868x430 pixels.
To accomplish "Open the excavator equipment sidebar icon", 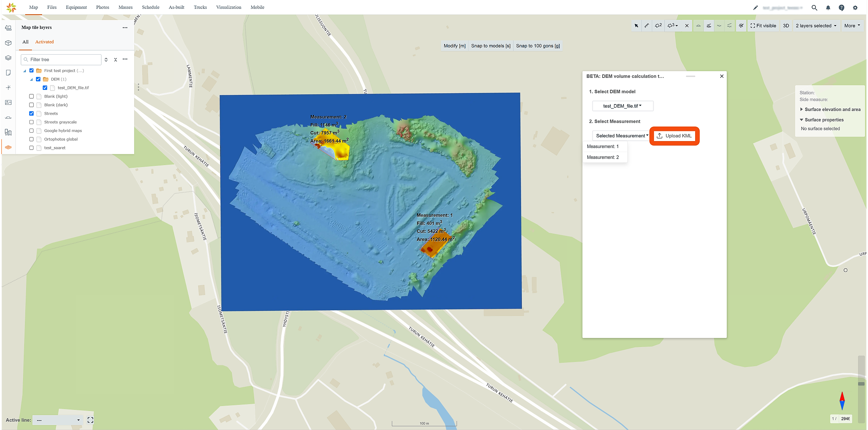I will pos(8,28).
